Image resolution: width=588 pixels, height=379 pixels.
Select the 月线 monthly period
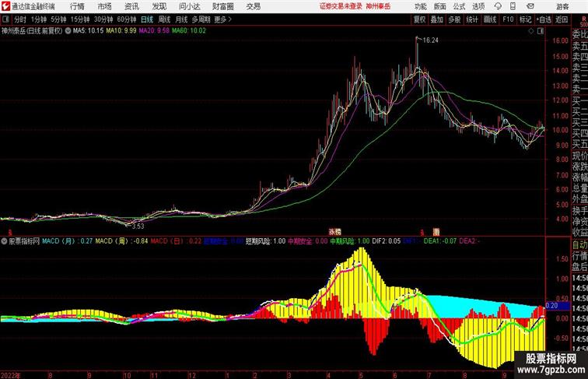point(181,19)
